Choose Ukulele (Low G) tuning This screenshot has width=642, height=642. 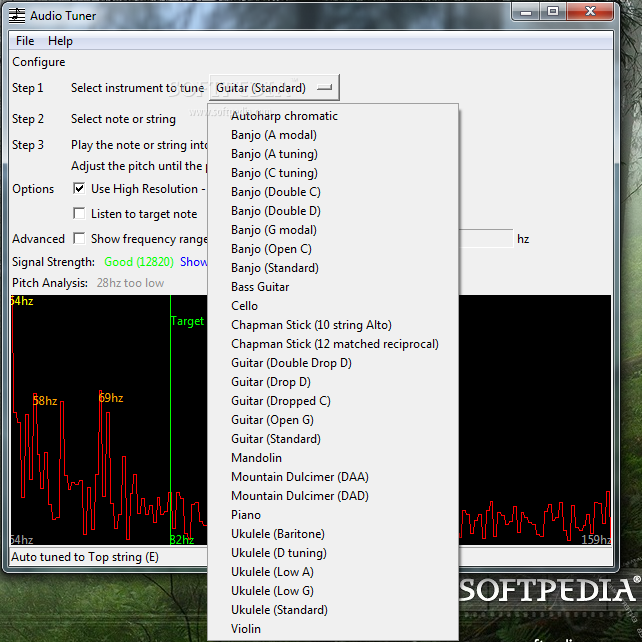(333, 591)
